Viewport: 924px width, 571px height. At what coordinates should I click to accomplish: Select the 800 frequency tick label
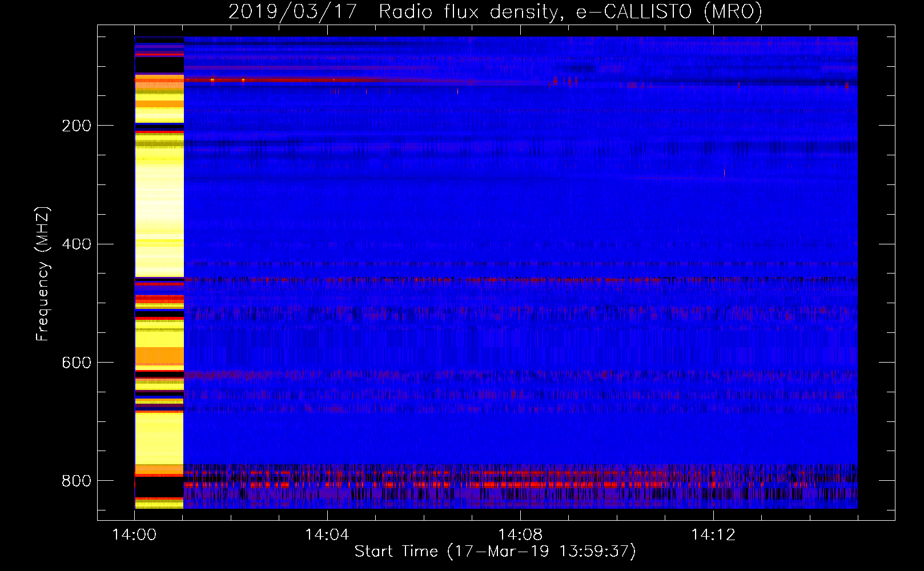77,481
